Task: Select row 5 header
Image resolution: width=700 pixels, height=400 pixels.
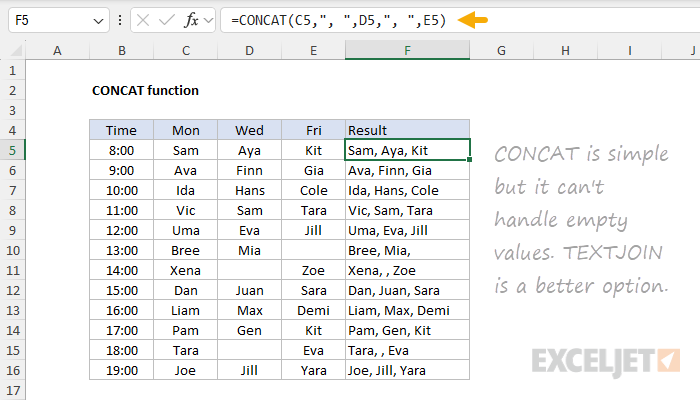Action: click(x=12, y=150)
